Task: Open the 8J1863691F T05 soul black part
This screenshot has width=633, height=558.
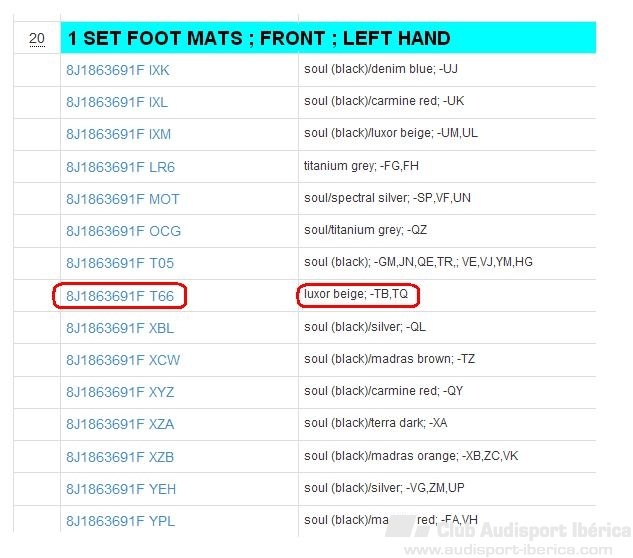Action: 120,263
